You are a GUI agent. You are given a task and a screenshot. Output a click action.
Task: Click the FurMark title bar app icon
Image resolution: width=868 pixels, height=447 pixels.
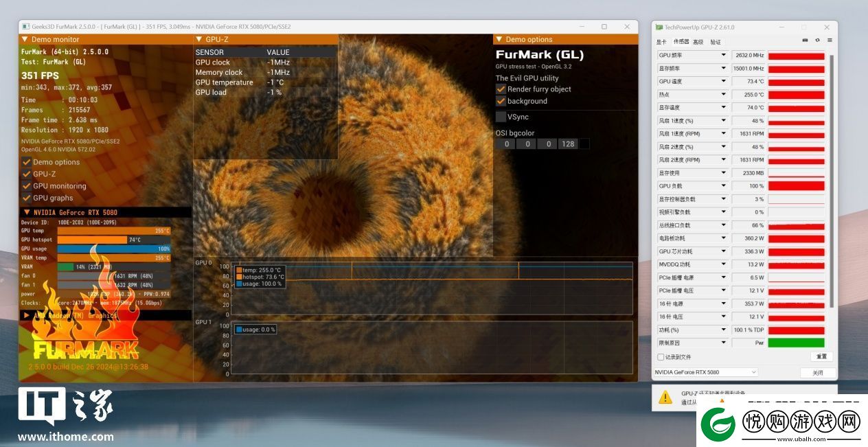25,27
